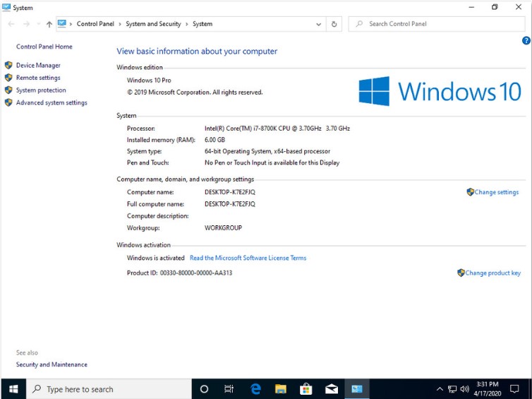Viewport: 532px width, 399px height.
Task: Open Action Center notifications icon
Action: [x=514, y=389]
